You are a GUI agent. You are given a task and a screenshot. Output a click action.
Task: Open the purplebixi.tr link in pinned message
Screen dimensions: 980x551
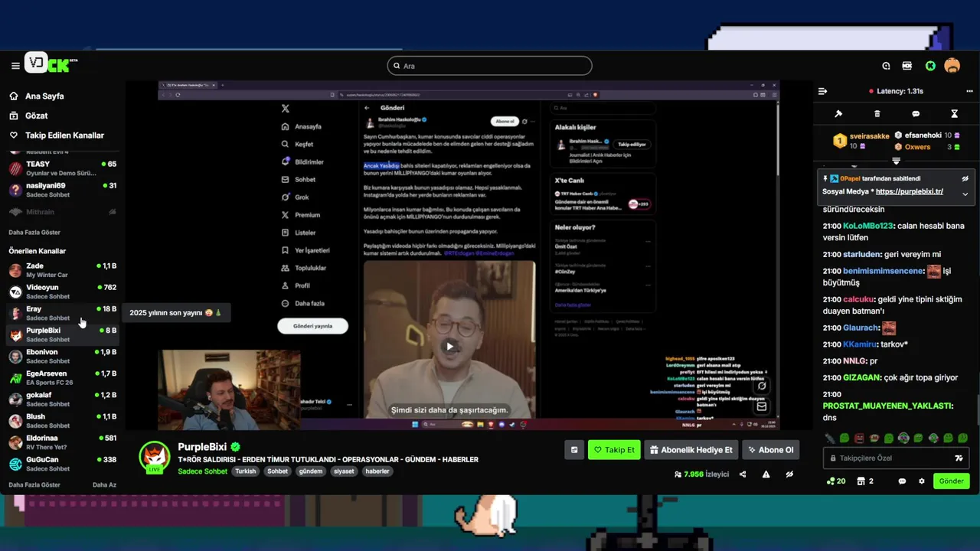[x=910, y=191]
